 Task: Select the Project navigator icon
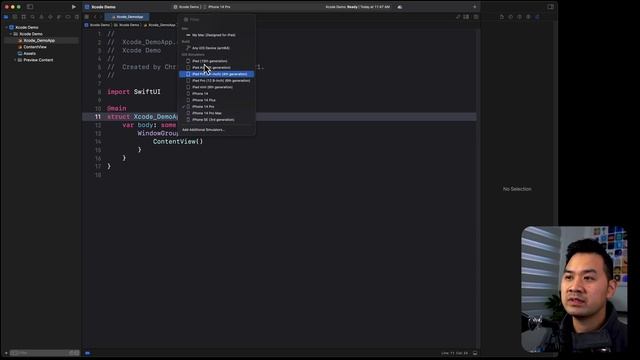(6, 17)
